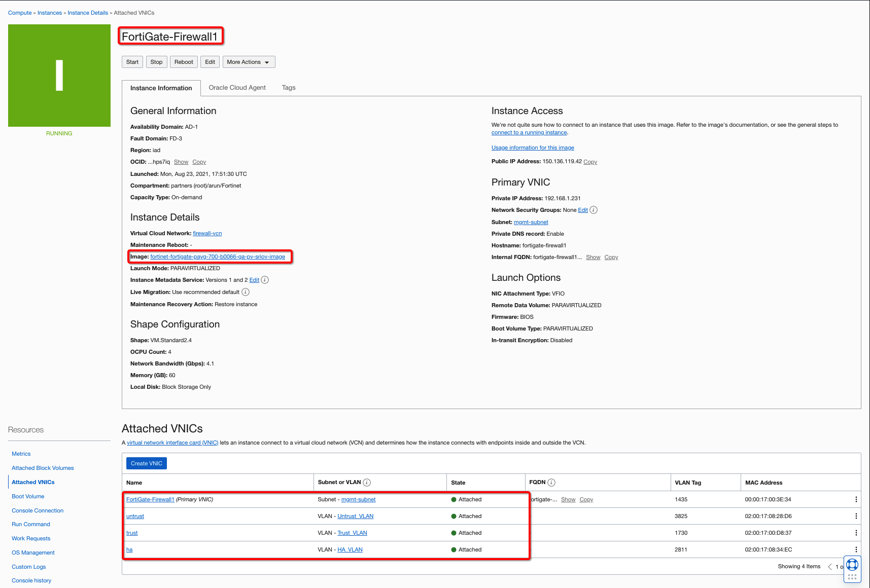Click info icon next to Live Migration
Viewport: 870px width, 588px height.
click(246, 292)
